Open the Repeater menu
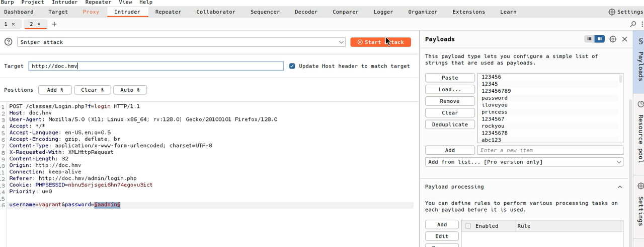 pyautogui.click(x=98, y=3)
